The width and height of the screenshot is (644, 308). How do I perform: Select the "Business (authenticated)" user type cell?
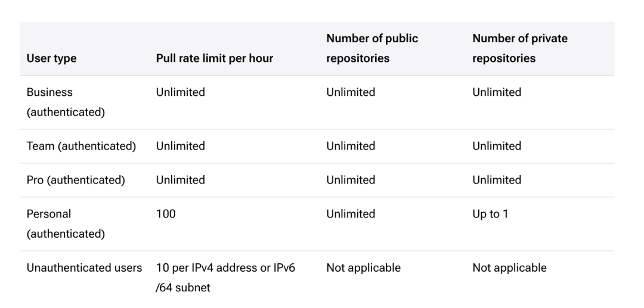click(66, 102)
